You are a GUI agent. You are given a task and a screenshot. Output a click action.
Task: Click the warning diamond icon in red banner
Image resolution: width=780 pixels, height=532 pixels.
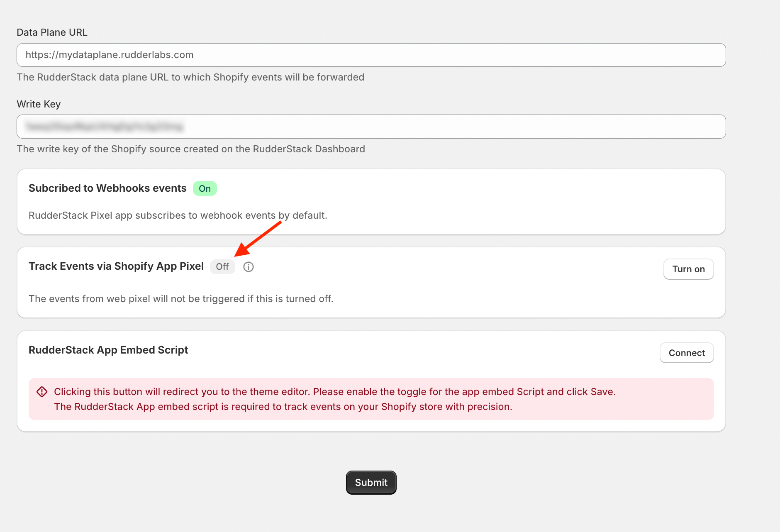(x=42, y=392)
